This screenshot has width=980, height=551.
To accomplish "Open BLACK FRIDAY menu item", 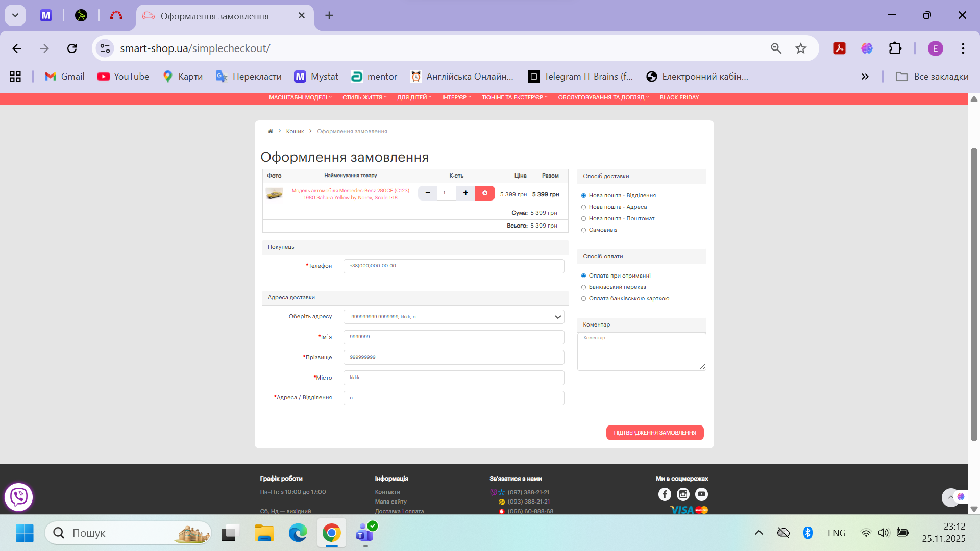I will click(679, 97).
